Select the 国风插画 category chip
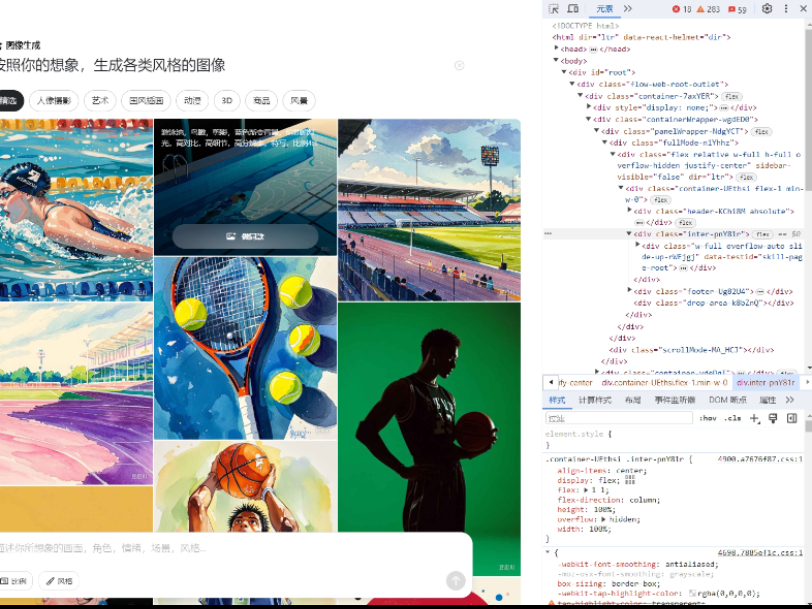 (x=146, y=100)
